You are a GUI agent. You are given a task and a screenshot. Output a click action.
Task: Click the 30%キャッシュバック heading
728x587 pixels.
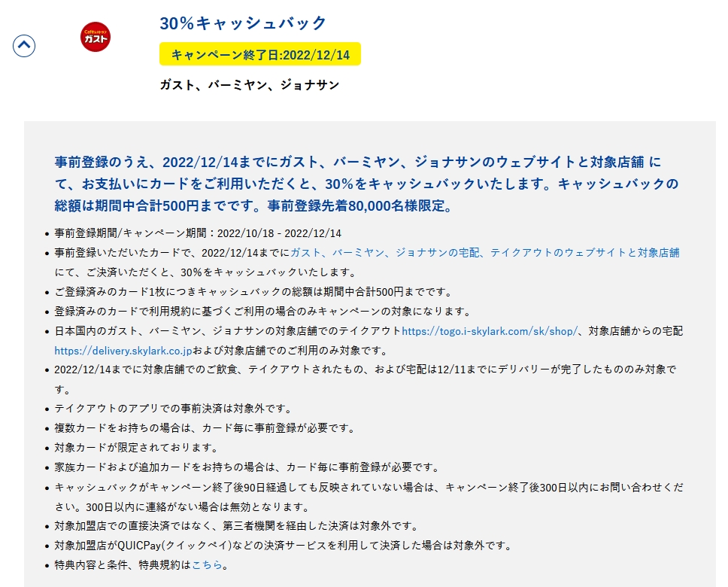coord(243,23)
